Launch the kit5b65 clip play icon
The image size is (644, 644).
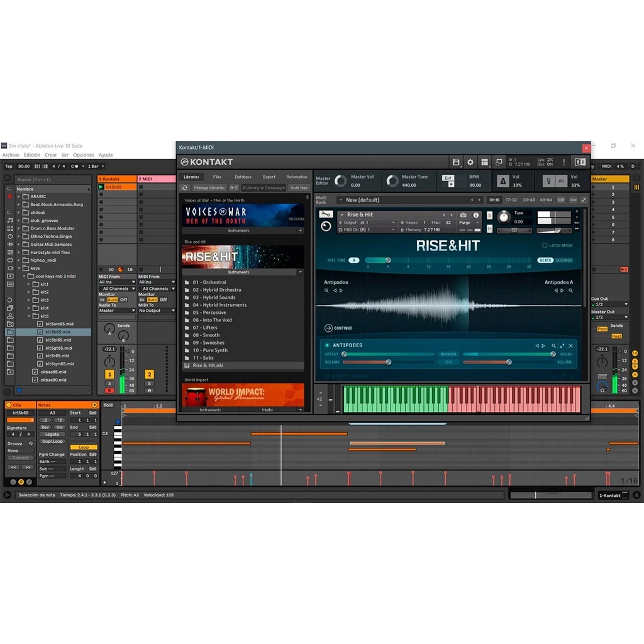(x=101, y=187)
